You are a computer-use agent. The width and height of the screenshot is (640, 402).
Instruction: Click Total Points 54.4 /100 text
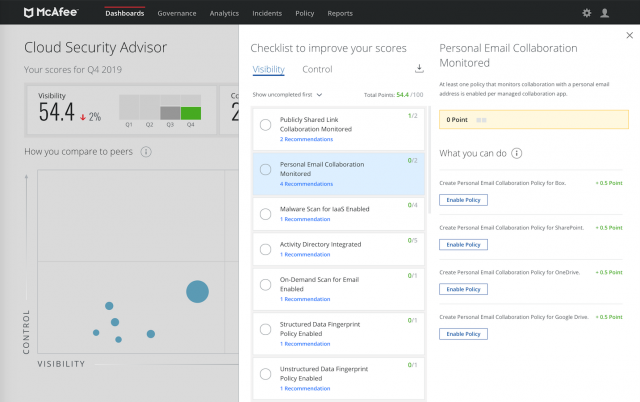[393, 95]
